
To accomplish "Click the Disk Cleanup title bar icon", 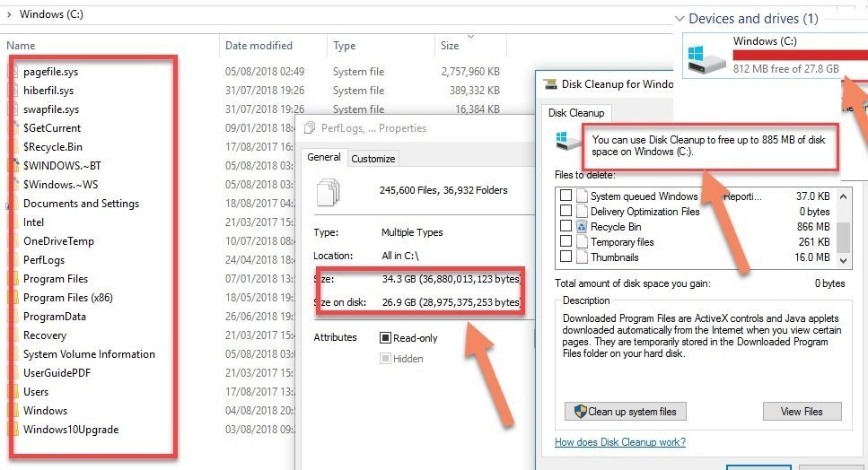I will click(x=549, y=84).
